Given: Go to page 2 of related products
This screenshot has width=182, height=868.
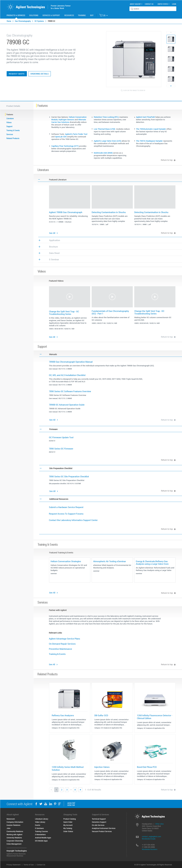Looking at the screenshot, I should click(x=62, y=790).
